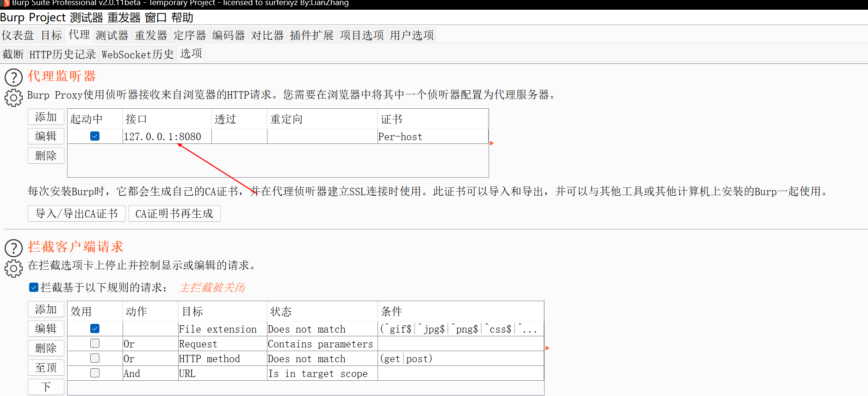
Task: Switch to the 项目选项 tab
Action: coord(362,35)
